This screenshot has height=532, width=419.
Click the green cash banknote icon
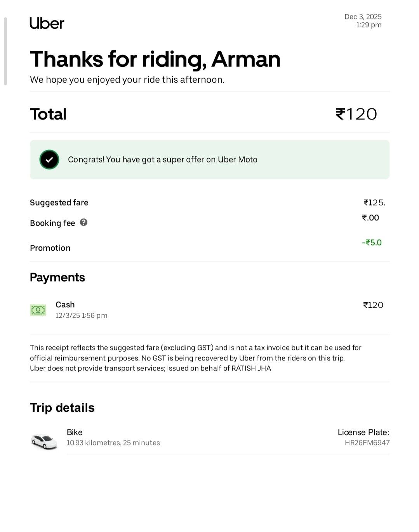point(38,310)
